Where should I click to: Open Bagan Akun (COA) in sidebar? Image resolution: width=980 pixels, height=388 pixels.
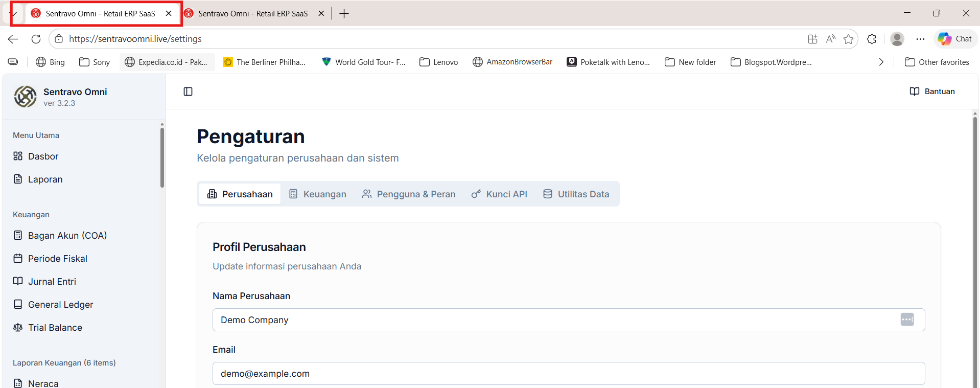coord(67,236)
